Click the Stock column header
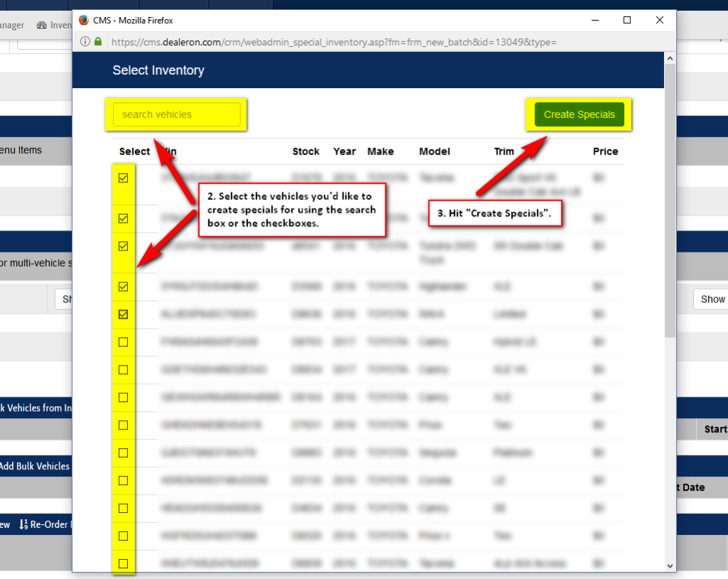Screen dimensions: 728x579 click(306, 152)
